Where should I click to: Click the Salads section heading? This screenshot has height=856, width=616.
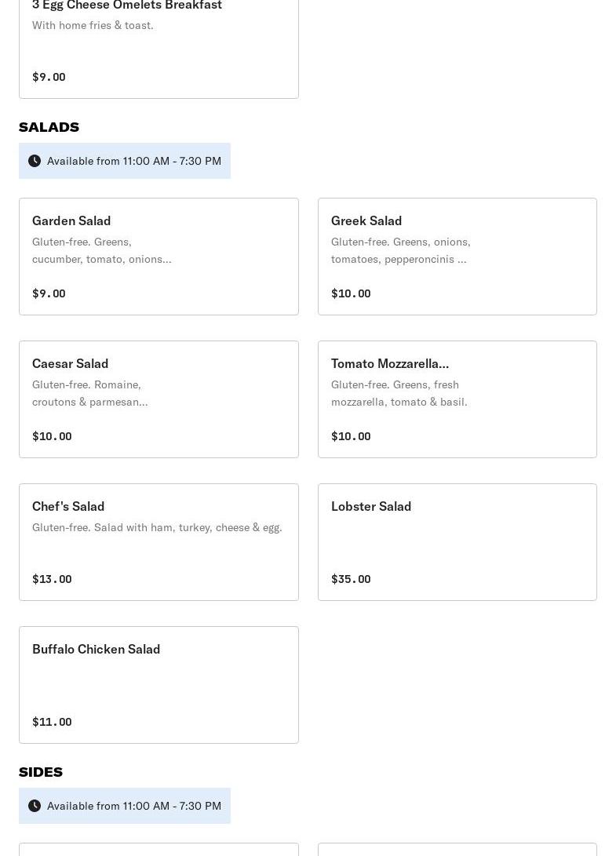coord(49,127)
